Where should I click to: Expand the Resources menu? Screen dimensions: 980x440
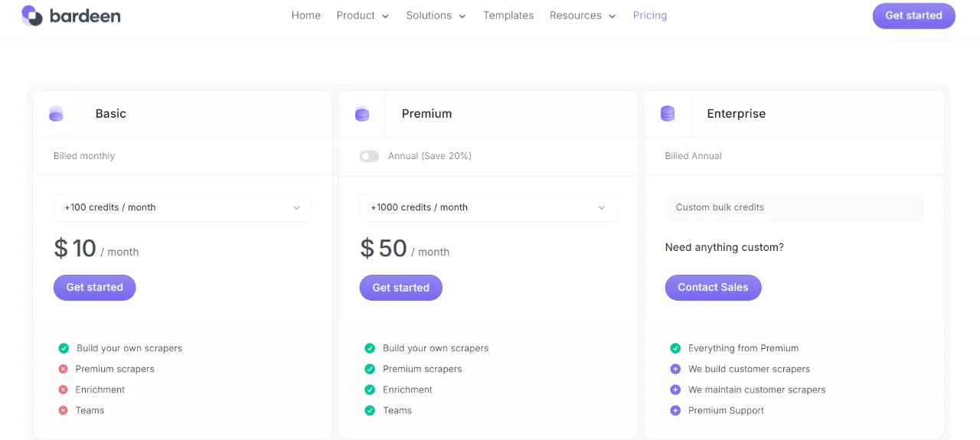pos(583,15)
